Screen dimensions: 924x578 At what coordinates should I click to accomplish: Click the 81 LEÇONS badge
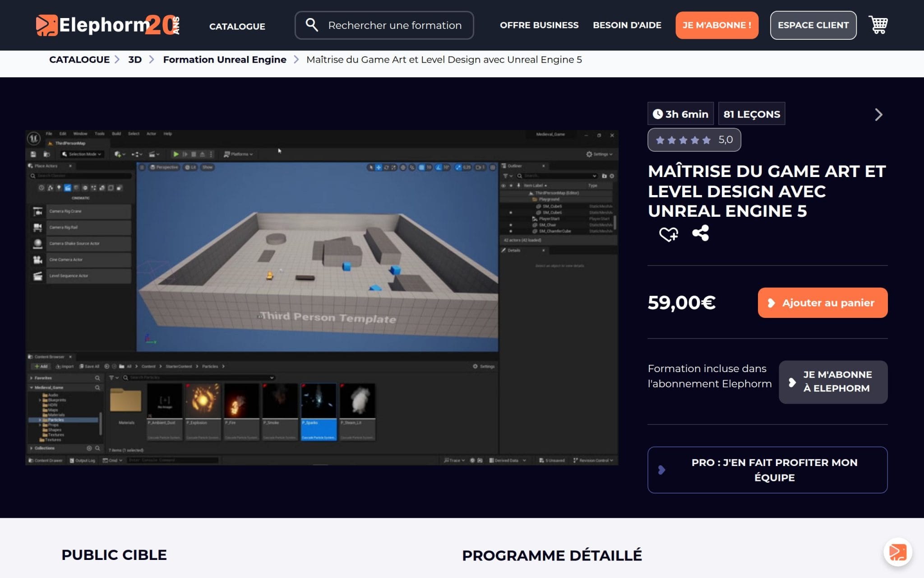[x=752, y=114]
